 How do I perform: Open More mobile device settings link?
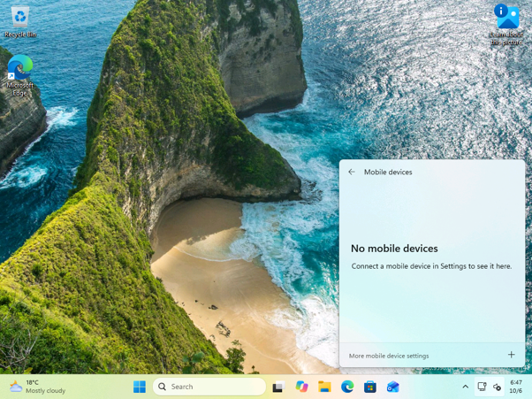click(389, 356)
